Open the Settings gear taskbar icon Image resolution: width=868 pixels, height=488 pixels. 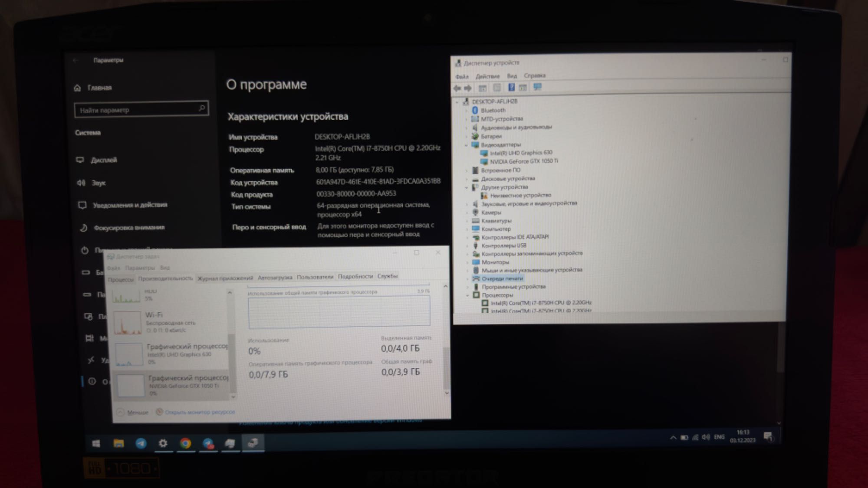[x=163, y=443]
